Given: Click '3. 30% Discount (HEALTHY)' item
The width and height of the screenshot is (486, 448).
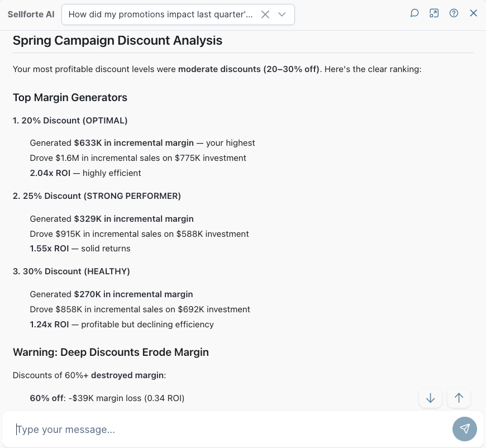Looking at the screenshot, I should coord(72,271).
